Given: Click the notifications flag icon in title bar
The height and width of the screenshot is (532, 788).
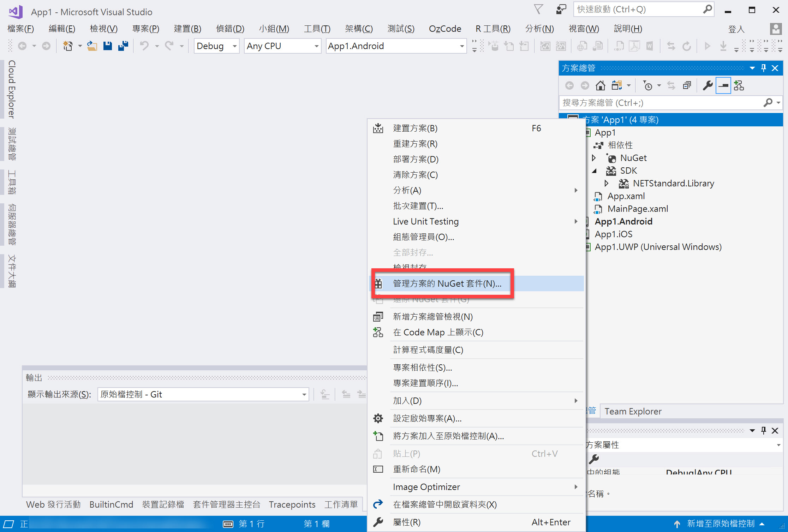Looking at the screenshot, I should point(538,9).
